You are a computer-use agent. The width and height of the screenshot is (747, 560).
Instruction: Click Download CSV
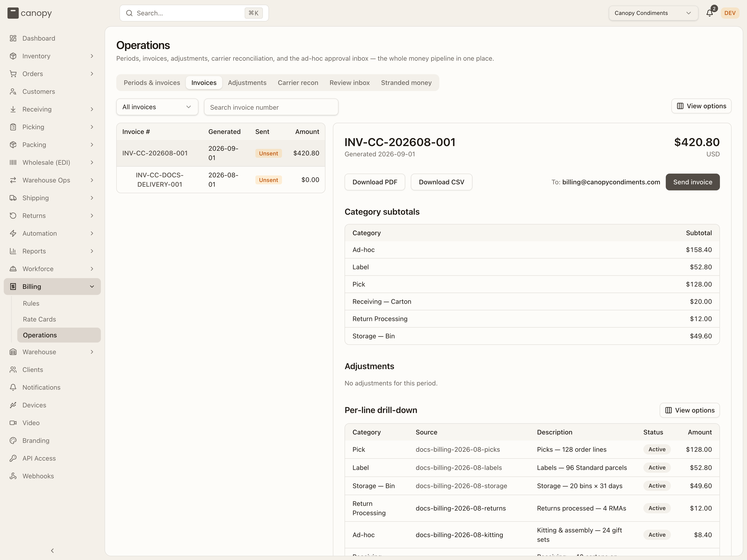coord(441,182)
